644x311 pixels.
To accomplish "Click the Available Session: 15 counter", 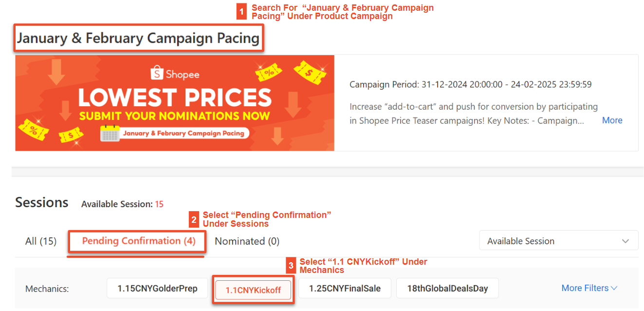I will (122, 204).
